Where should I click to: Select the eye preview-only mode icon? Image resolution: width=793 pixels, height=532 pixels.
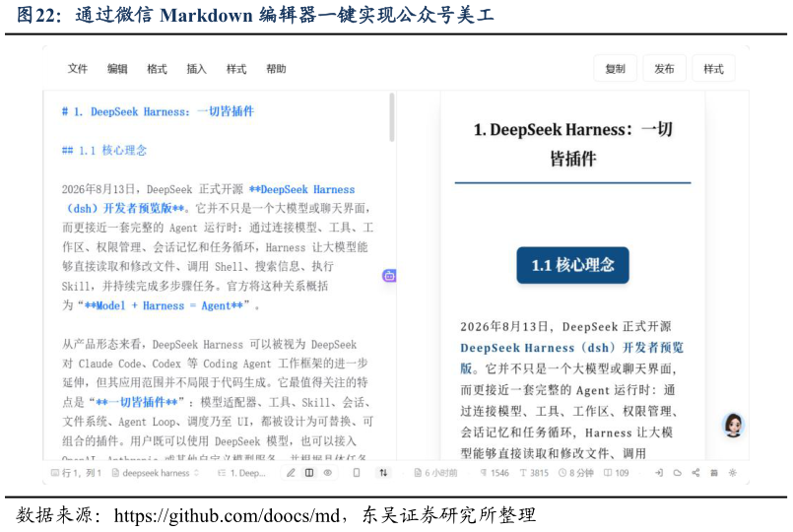click(x=328, y=473)
